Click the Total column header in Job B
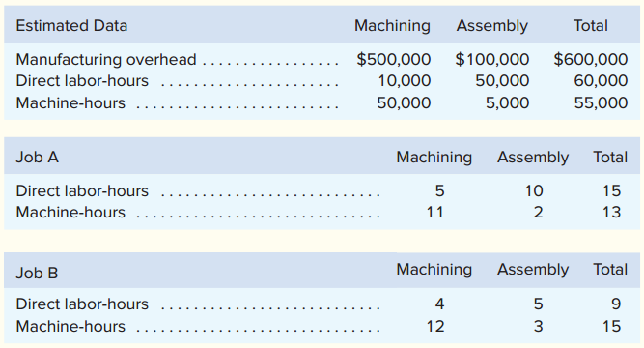This screenshot has width=644, height=348. (x=610, y=270)
